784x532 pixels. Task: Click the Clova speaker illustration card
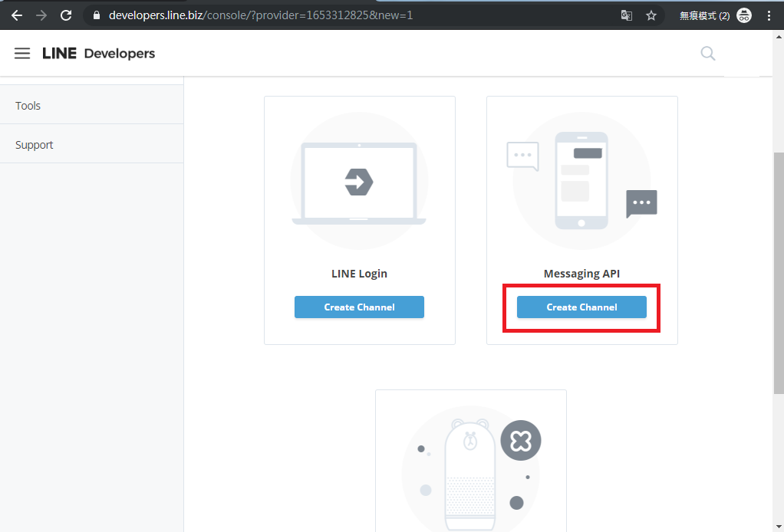pos(470,461)
